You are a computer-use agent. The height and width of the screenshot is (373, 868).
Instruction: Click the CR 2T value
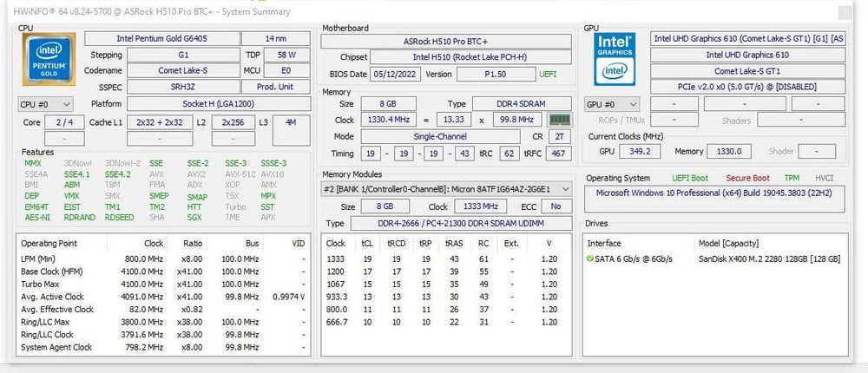click(x=560, y=136)
